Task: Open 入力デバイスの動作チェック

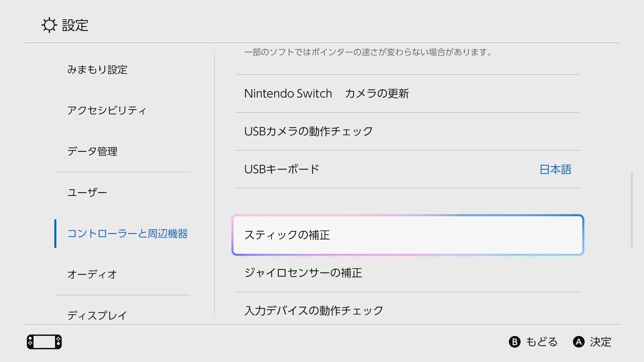Action: [x=314, y=311]
